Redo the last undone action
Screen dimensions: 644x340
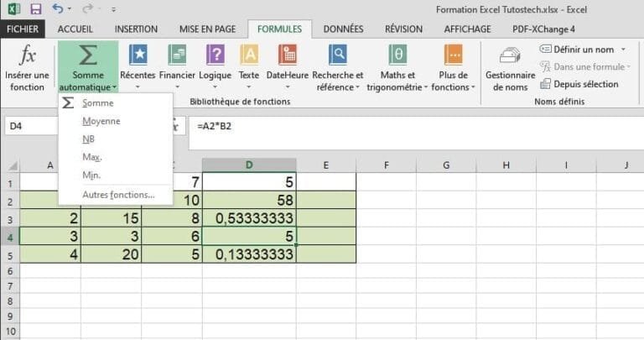tap(87, 8)
